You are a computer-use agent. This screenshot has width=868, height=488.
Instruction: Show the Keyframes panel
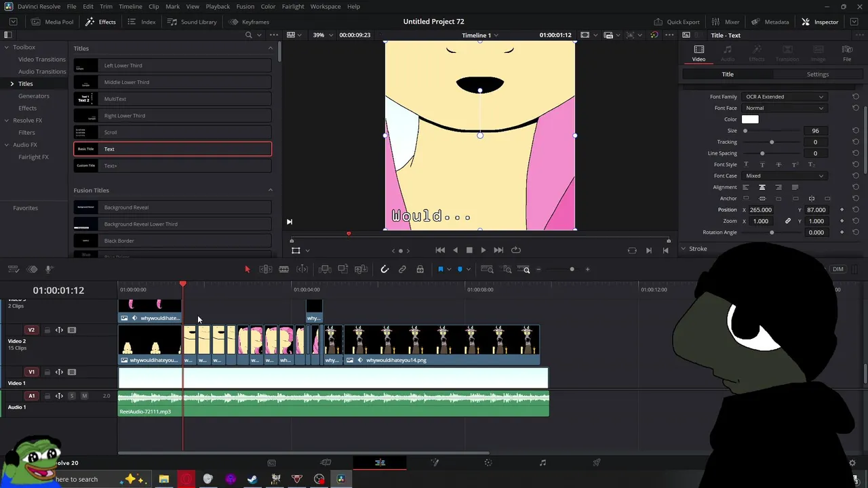click(249, 22)
